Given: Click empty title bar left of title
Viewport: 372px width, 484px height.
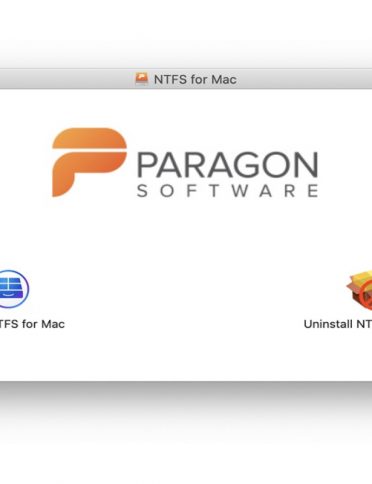Looking at the screenshot, I should pyautogui.click(x=67, y=79).
